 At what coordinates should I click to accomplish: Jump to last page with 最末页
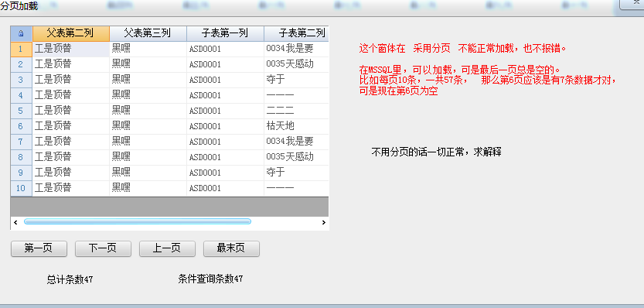point(231,248)
